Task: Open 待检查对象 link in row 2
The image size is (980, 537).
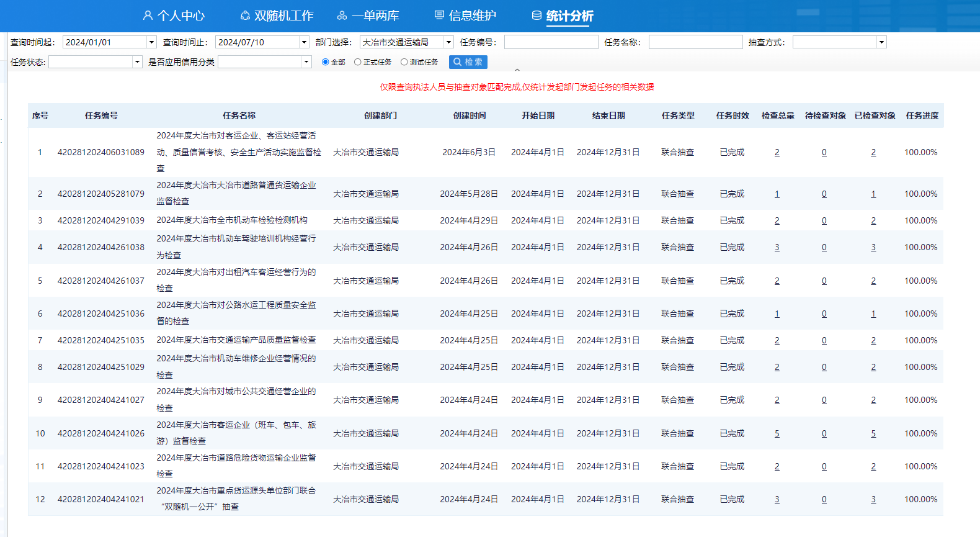Action: 824,194
